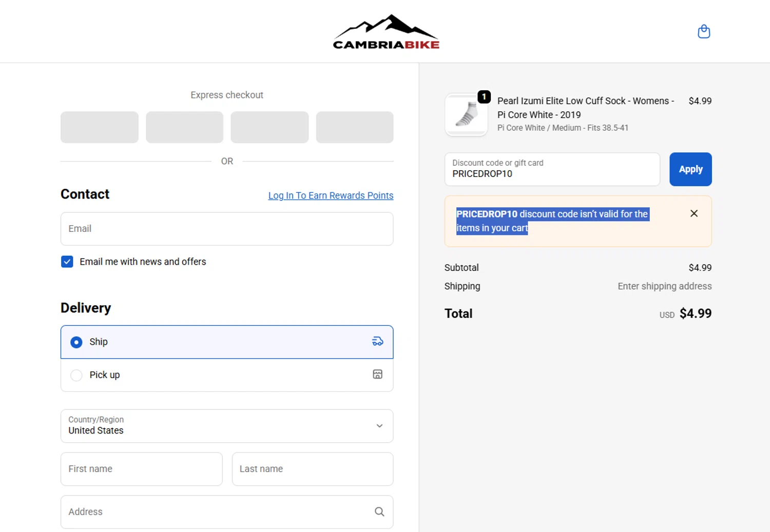Screen dimensions: 770x532
Task: Click the First name field
Action: pyautogui.click(x=141, y=469)
